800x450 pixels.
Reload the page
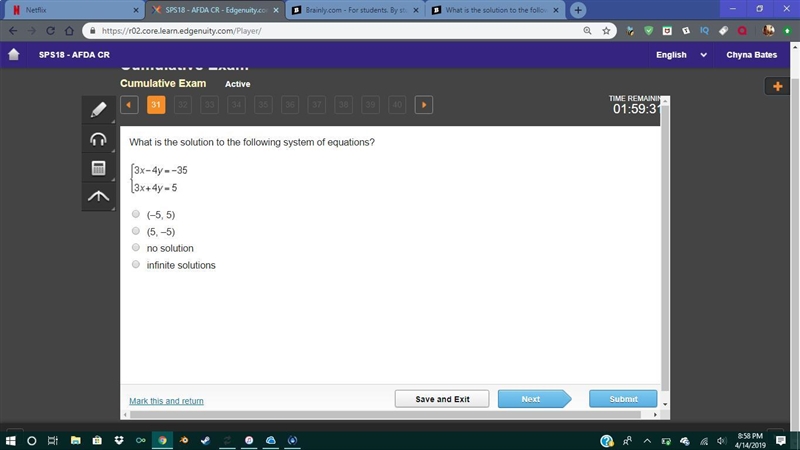[x=50, y=31]
